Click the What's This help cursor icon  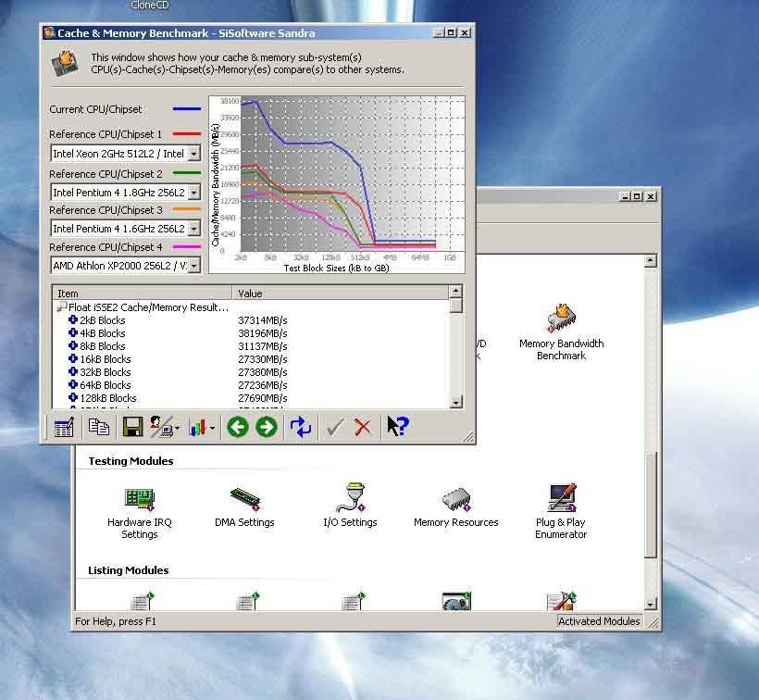pos(398,427)
